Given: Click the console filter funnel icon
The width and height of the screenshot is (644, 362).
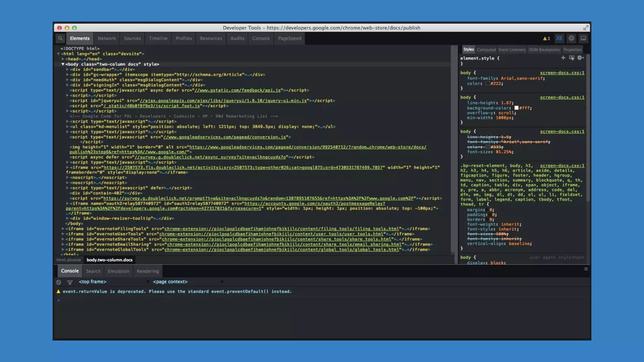Looking at the screenshot, I should click(70, 282).
